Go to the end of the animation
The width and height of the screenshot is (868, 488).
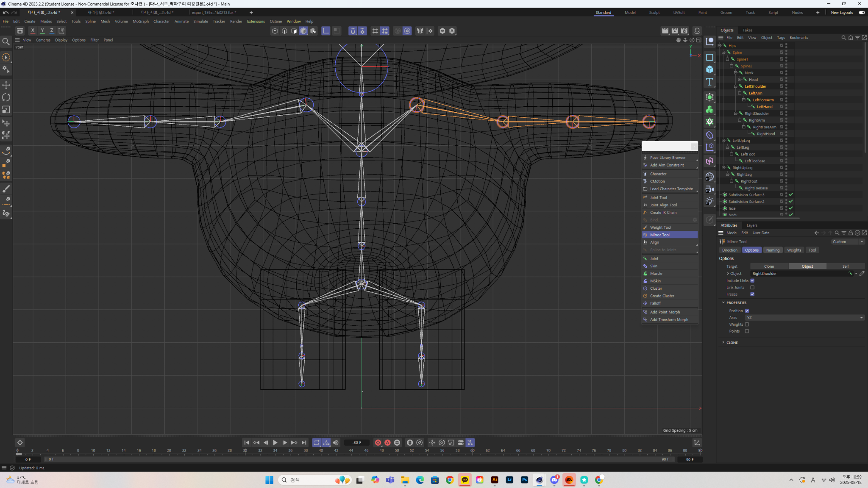point(304,443)
